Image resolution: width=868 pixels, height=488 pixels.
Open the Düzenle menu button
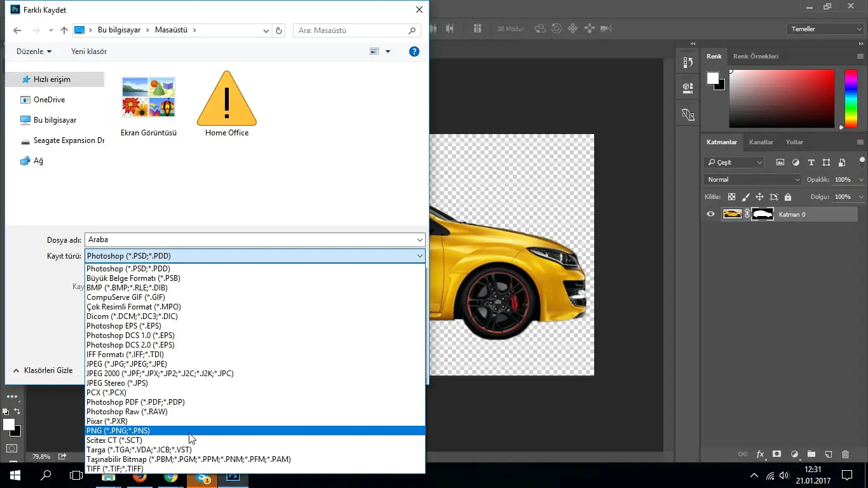34,51
